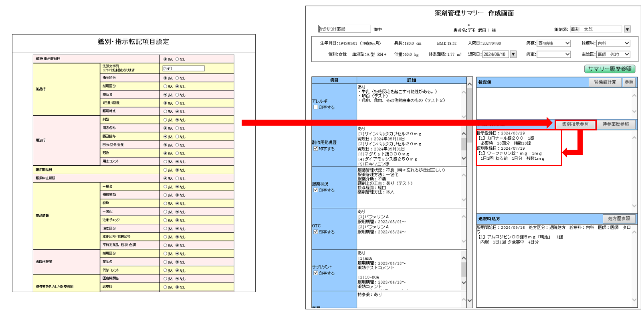
Task: Open the 薬剤師 selector arrow button
Action: [x=628, y=29]
